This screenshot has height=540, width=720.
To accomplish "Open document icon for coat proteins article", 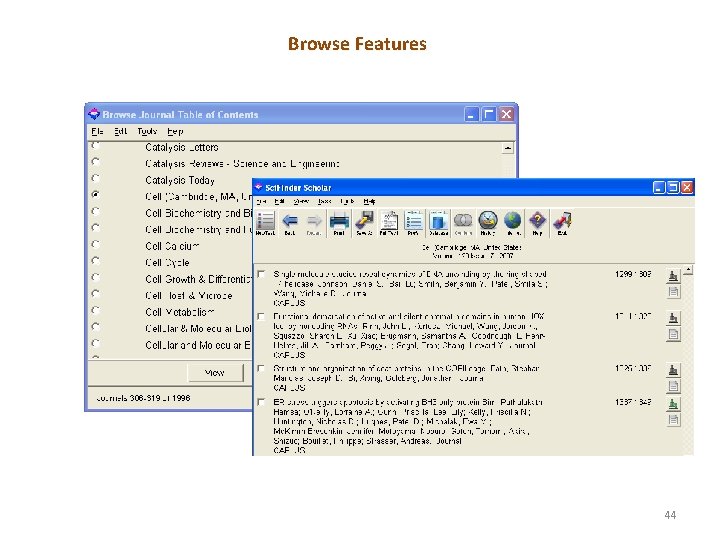I will point(674,386).
